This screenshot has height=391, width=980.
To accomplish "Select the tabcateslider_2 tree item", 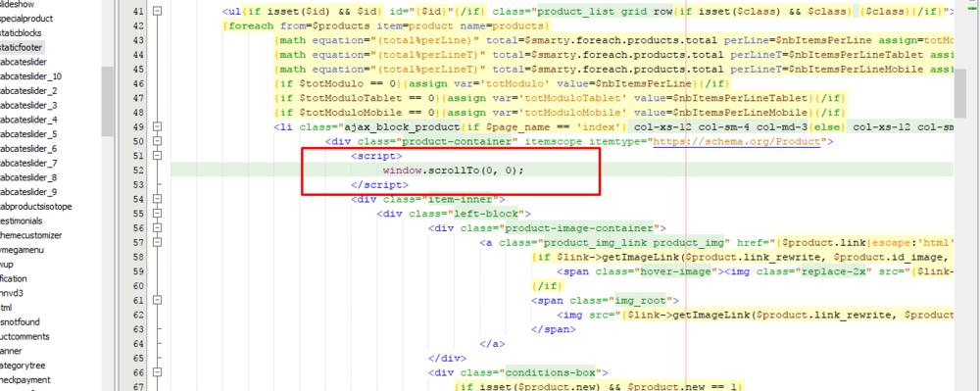I will [x=28, y=90].
